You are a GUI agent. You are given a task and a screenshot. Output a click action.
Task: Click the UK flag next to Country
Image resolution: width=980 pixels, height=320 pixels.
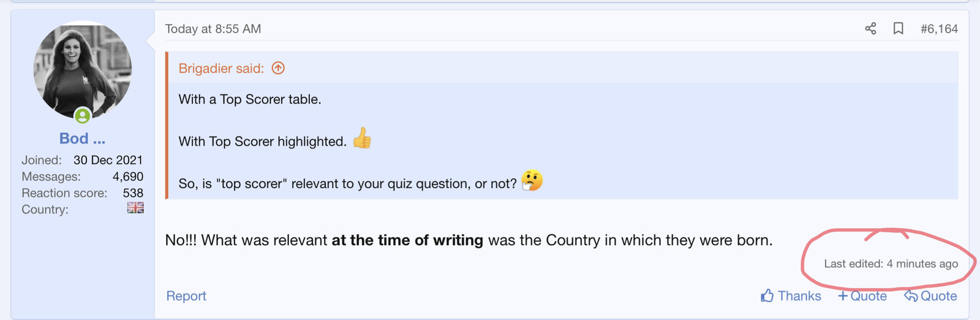[135, 208]
